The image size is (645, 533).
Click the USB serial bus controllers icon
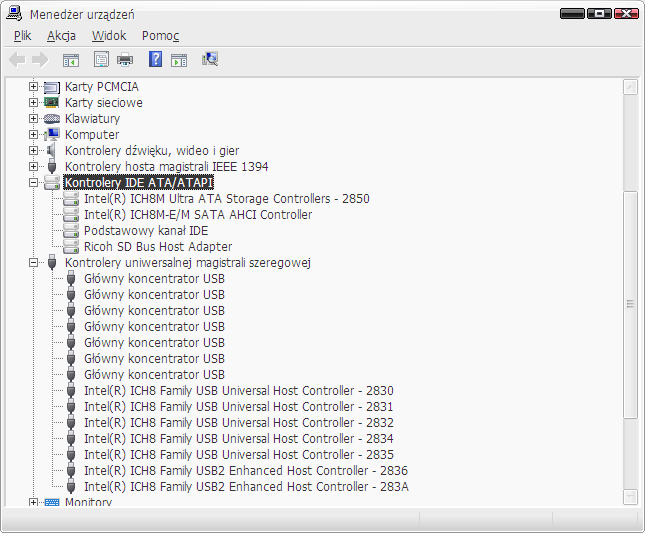click(52, 262)
